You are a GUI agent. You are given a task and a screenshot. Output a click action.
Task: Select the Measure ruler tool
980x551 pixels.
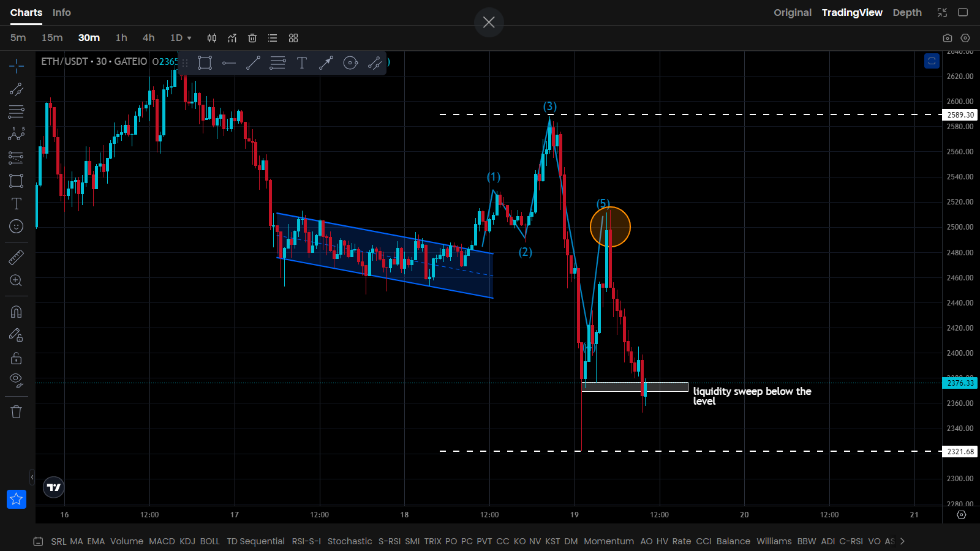(x=17, y=258)
